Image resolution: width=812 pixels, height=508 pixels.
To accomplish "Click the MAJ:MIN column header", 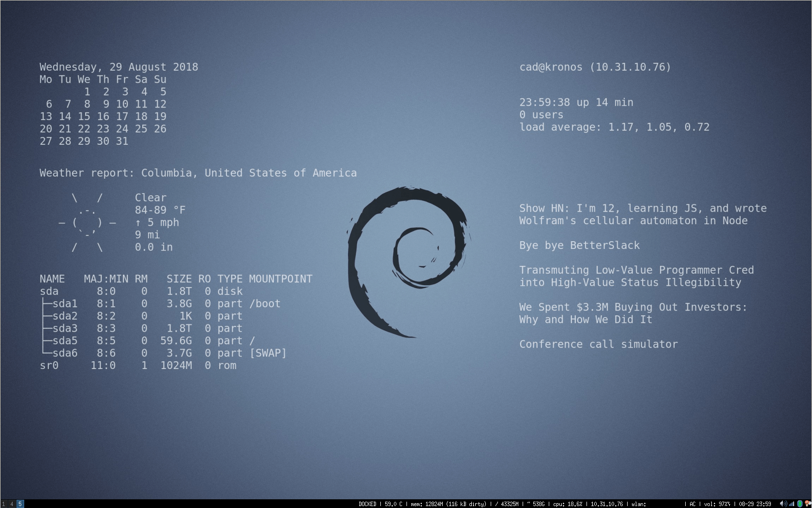I will [106, 279].
